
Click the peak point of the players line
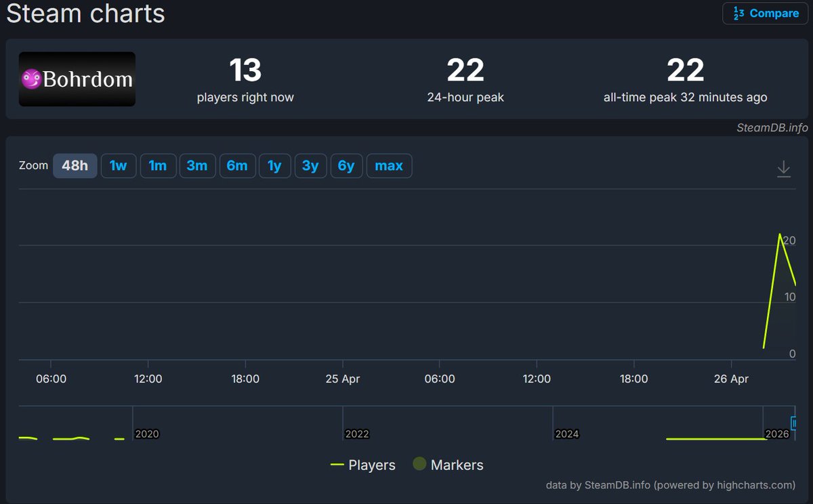tap(780, 234)
